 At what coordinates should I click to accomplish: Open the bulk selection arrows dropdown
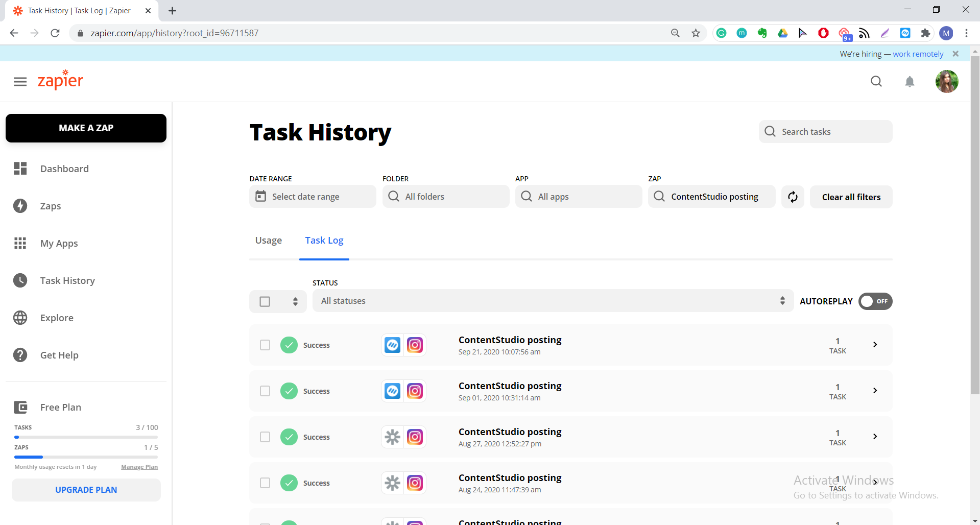(295, 301)
